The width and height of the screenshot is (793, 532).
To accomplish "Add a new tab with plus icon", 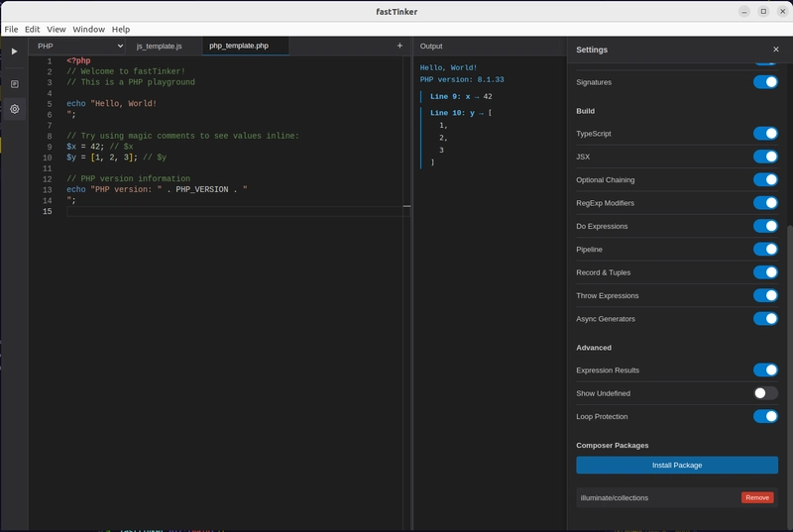I will [399, 46].
